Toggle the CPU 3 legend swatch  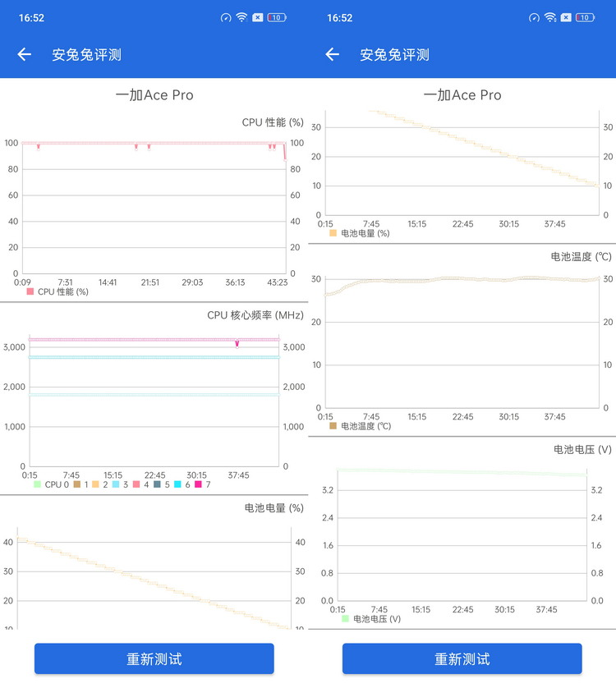pyautogui.click(x=116, y=484)
